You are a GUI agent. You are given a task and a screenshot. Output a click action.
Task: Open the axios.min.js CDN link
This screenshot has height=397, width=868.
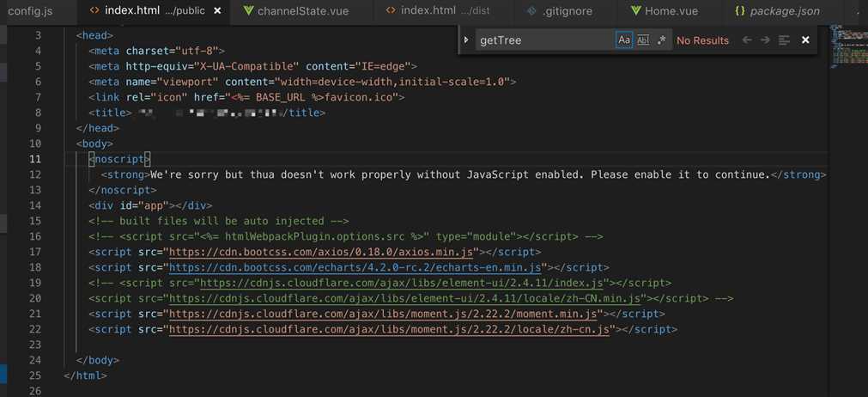(321, 252)
